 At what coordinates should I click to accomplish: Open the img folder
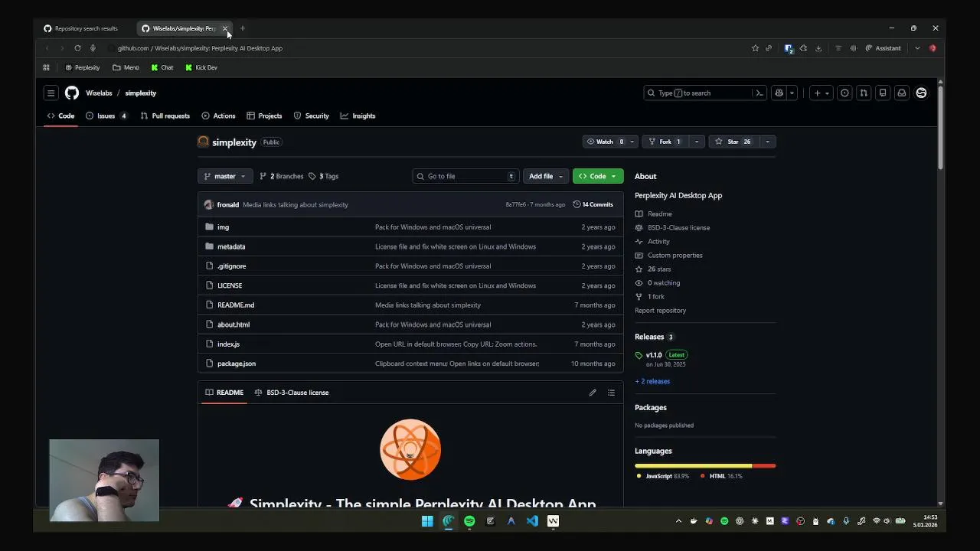pyautogui.click(x=223, y=227)
